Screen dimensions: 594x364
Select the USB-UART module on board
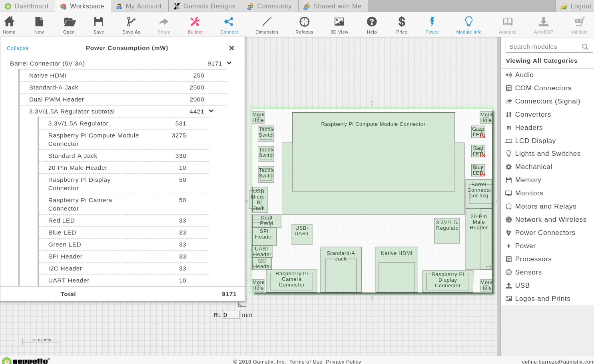pyautogui.click(x=302, y=234)
